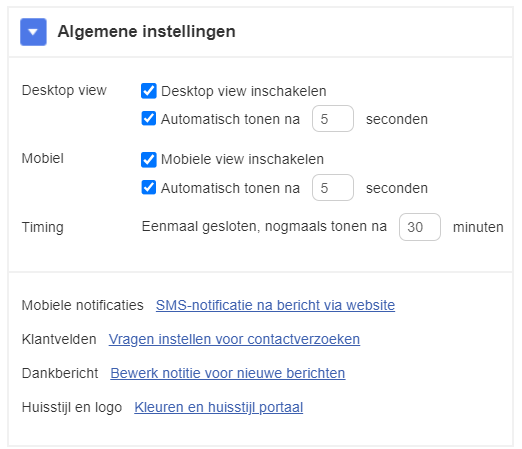Click the Desktop view inschakelen label text

coord(244,91)
